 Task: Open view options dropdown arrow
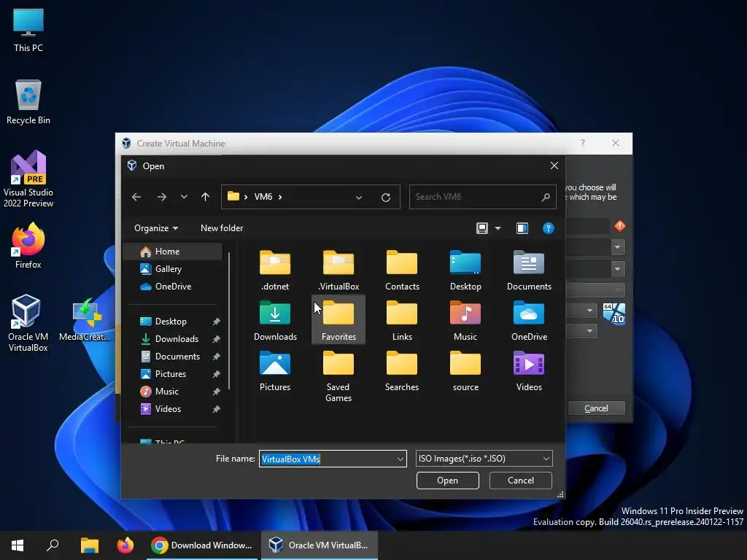click(x=498, y=228)
